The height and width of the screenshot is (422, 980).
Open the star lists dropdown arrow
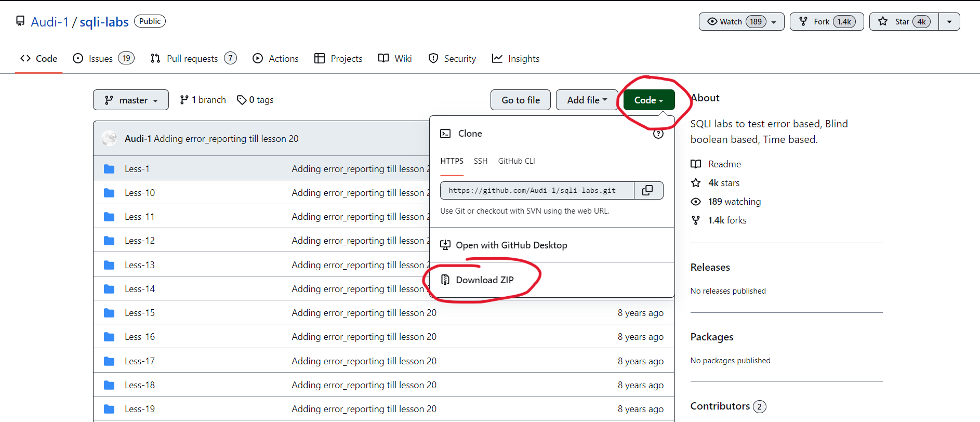[x=949, y=22]
